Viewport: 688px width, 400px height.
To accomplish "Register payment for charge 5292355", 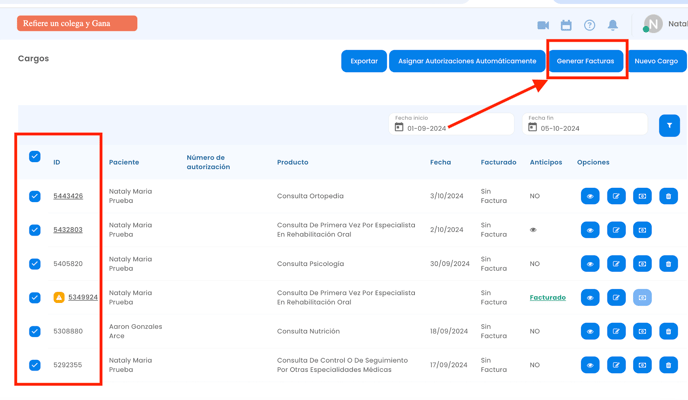I will tap(642, 365).
